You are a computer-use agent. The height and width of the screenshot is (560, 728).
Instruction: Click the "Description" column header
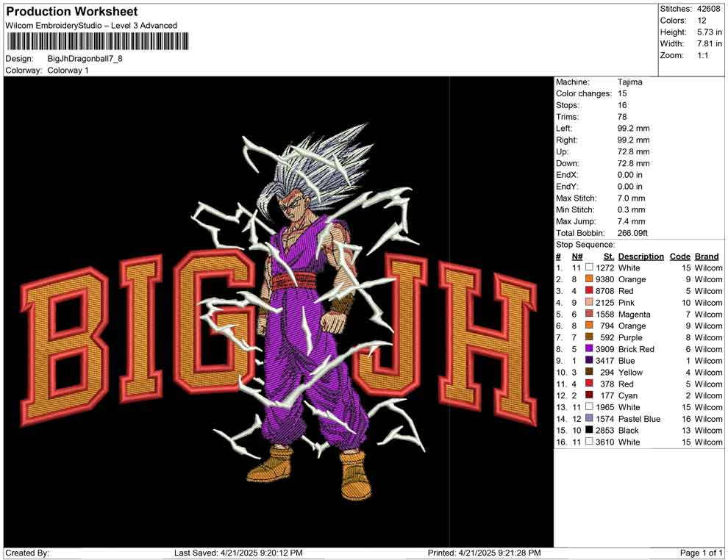[640, 256]
